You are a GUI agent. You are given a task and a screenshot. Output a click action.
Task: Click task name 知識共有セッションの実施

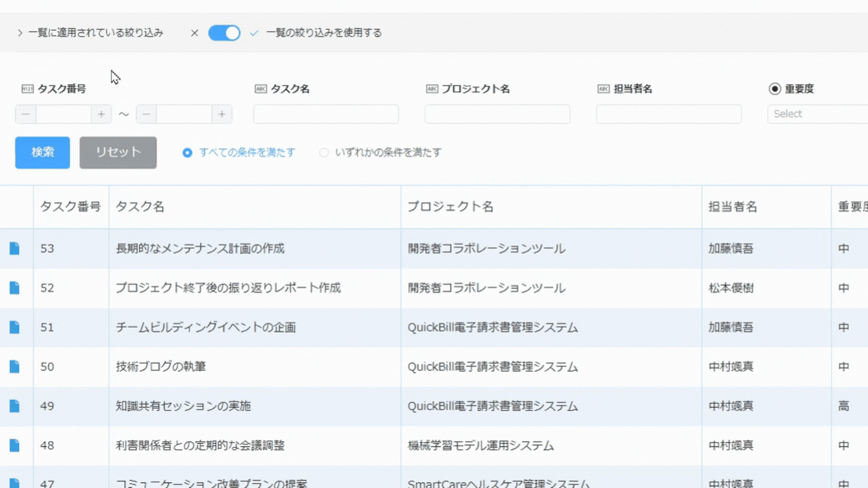(x=184, y=406)
